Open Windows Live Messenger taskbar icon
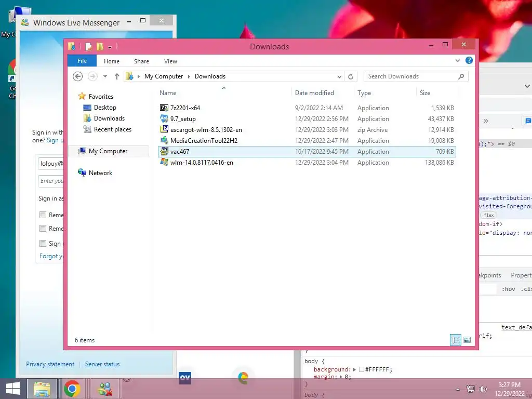Viewport: 532px width, 399px height. point(105,389)
